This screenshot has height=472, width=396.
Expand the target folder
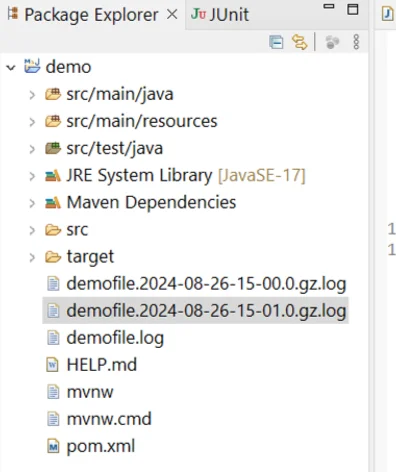32,257
